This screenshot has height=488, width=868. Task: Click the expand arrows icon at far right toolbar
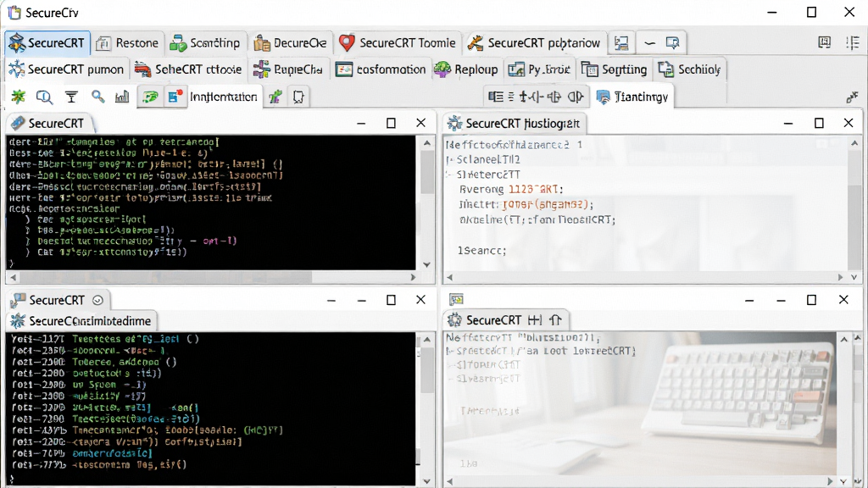(852, 97)
